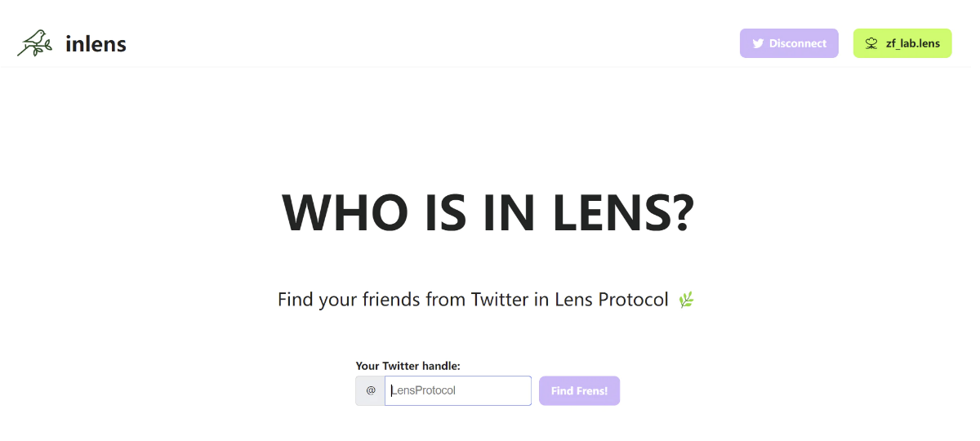
Task: Click the Twitter bird icon in Disconnect
Action: (758, 43)
